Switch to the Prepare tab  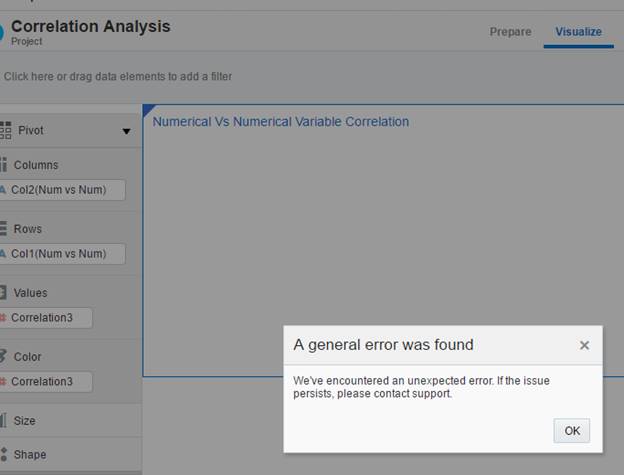510,32
